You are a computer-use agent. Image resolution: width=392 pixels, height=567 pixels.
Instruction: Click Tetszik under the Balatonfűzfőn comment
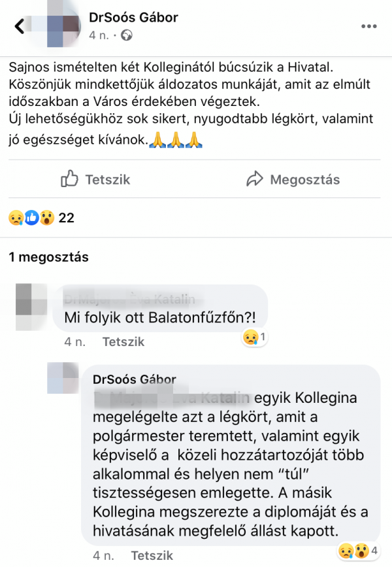click(x=123, y=342)
